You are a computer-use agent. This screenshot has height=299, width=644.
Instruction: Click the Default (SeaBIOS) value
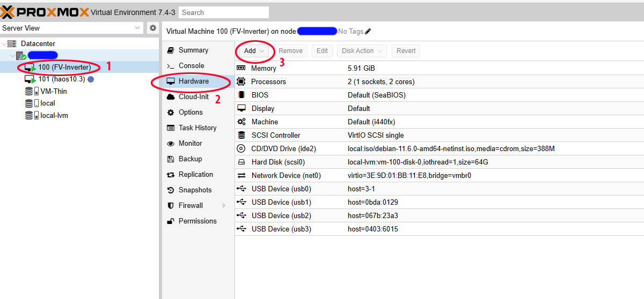pos(377,95)
